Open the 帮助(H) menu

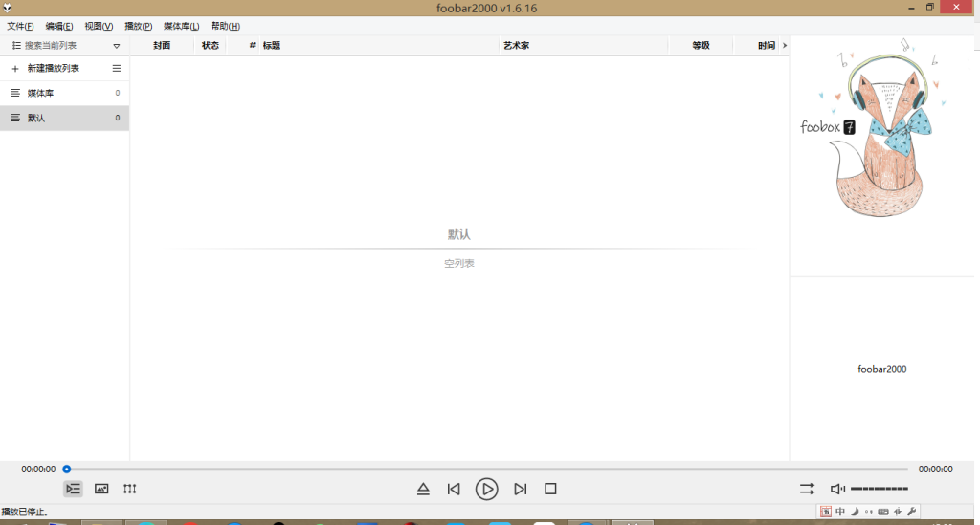point(225,26)
